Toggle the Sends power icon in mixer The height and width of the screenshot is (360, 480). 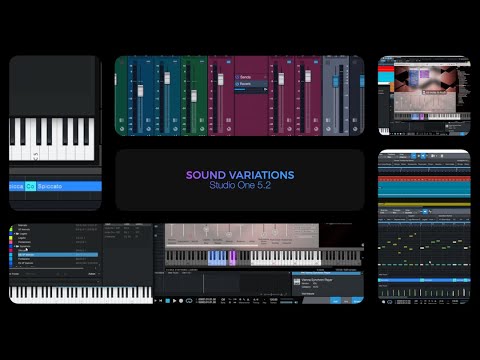(237, 77)
